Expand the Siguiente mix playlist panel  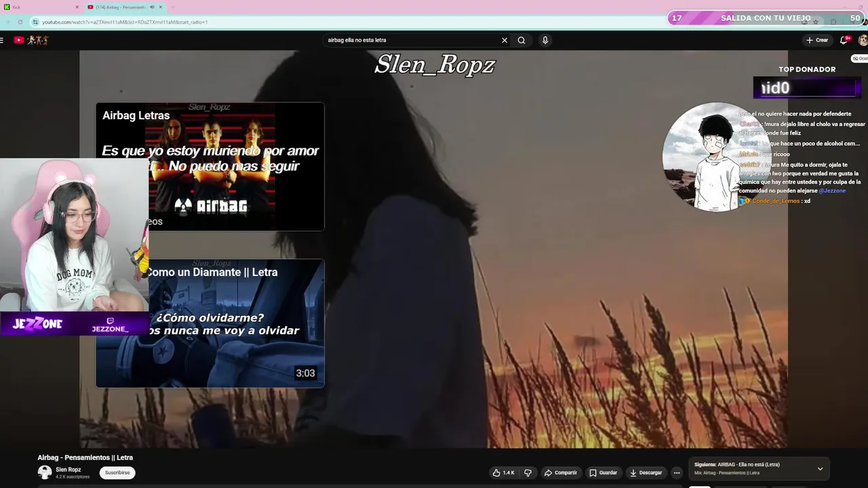820,468
